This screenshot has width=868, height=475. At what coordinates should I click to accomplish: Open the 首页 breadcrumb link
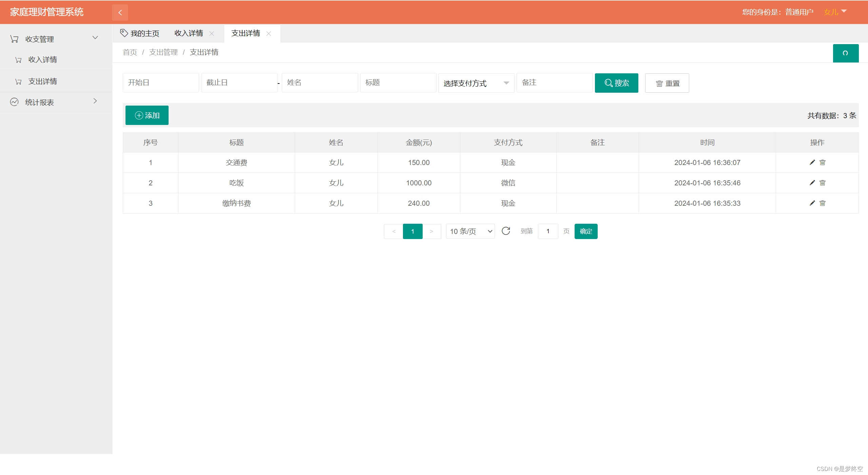click(x=130, y=52)
